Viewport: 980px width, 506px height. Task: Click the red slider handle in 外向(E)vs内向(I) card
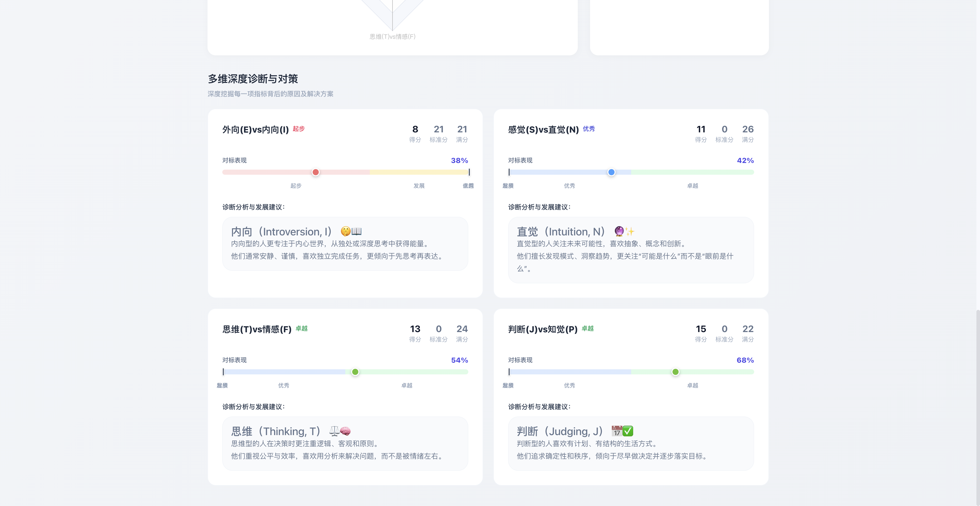(x=315, y=172)
